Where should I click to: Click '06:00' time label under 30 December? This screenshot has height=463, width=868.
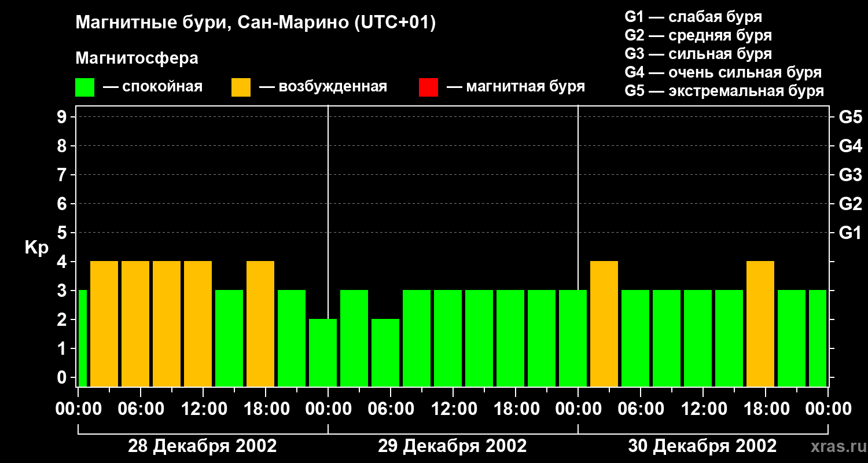click(641, 409)
